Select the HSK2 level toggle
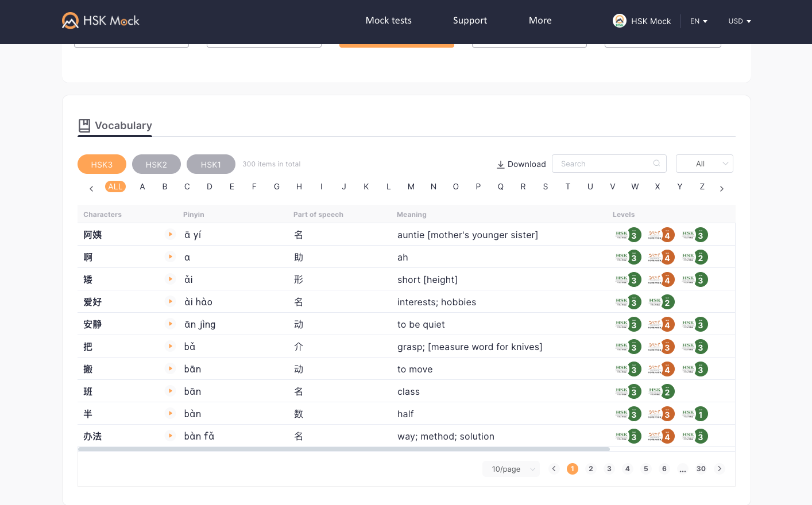Viewport: 812px width, 505px height. 156,164
